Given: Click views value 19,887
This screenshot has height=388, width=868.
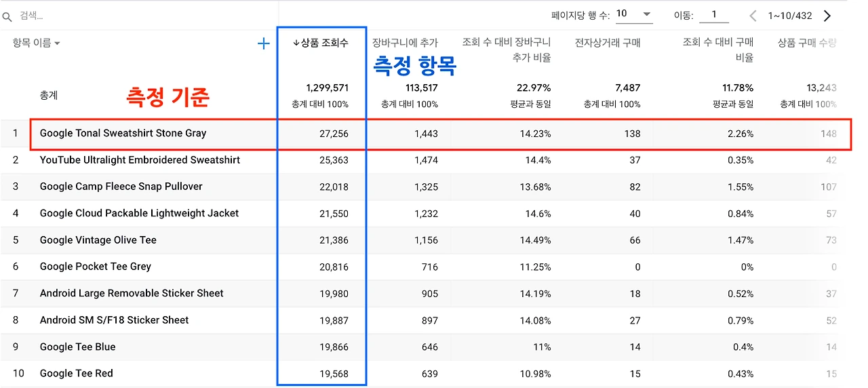Looking at the screenshot, I should point(334,320).
